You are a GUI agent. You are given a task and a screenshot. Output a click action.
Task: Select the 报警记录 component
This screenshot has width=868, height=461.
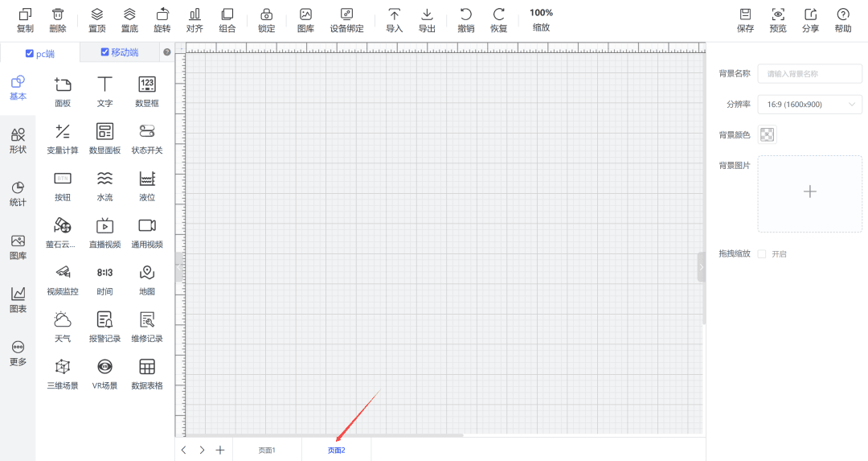coord(104,327)
